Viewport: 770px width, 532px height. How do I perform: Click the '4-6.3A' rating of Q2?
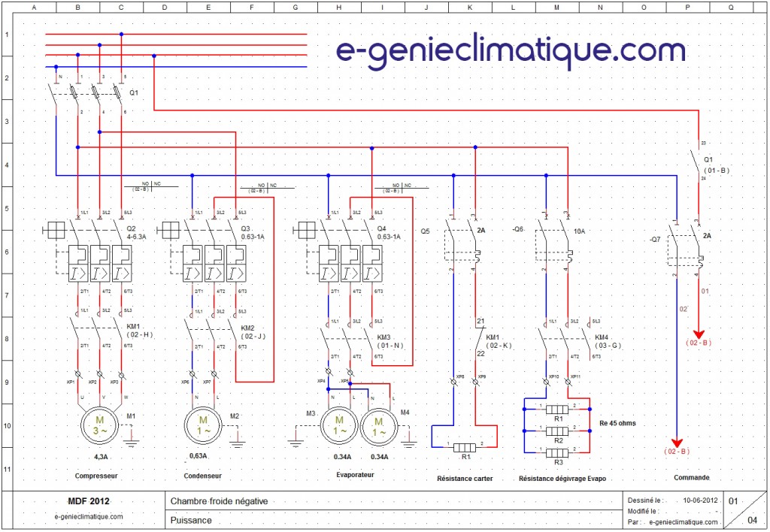tap(137, 237)
